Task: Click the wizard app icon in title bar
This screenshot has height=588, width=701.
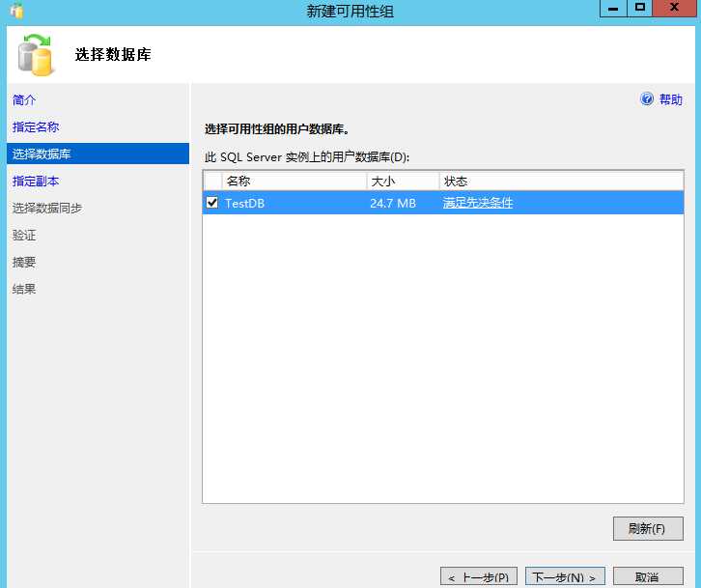Action: pos(16,11)
